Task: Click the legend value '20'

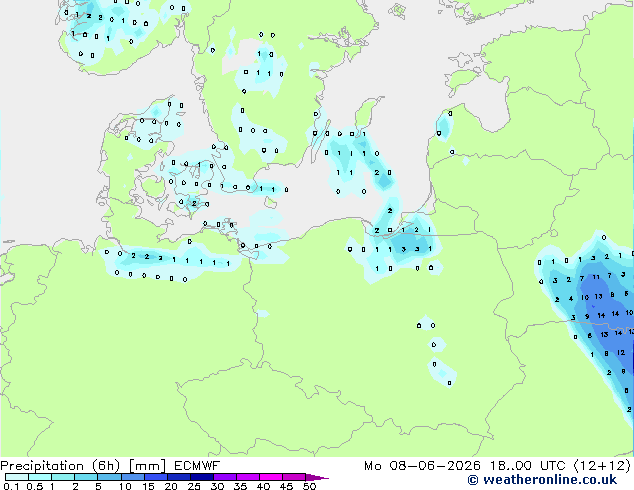Action: (171, 486)
